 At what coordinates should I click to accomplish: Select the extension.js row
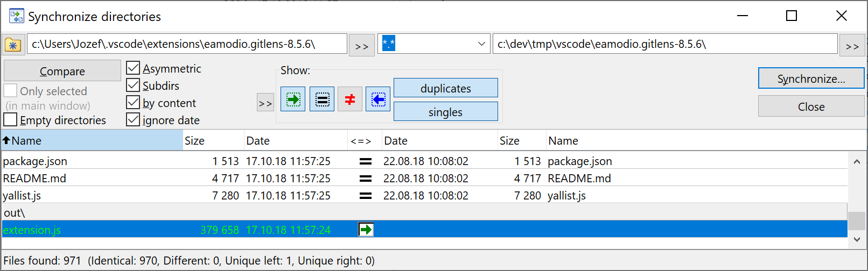pos(424,230)
